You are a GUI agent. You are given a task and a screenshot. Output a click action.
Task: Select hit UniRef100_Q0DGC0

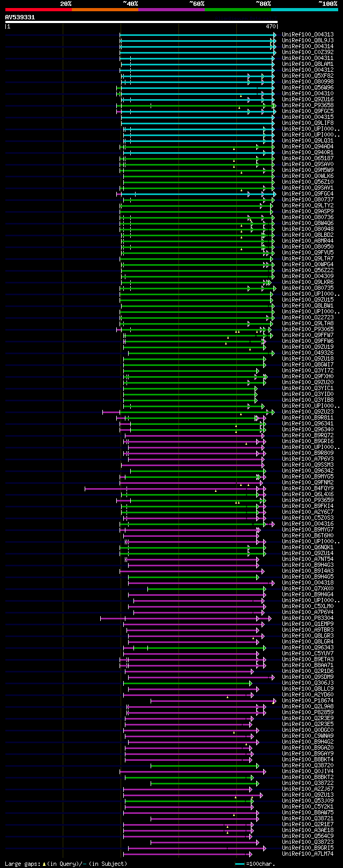[x=308, y=730]
